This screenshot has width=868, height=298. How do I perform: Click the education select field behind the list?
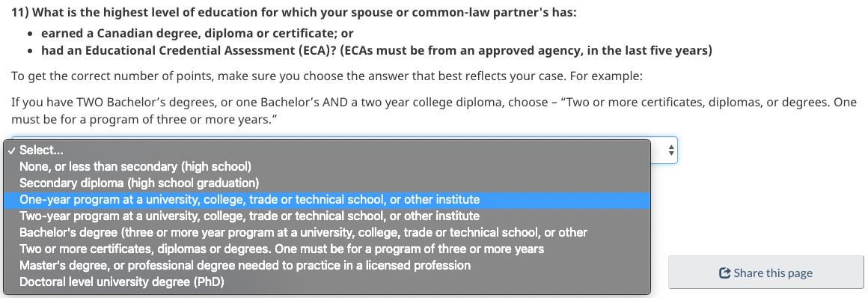point(663,150)
